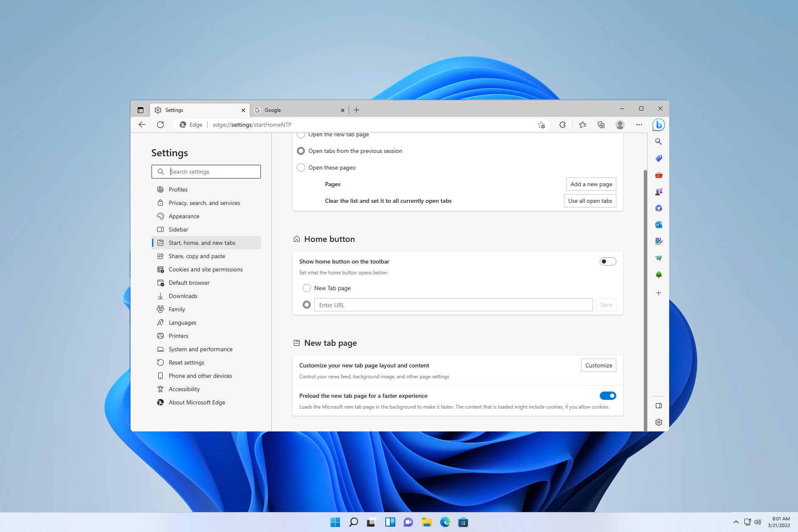The height and width of the screenshot is (532, 798).
Task: Click the Bing icon in browser toolbar
Action: 658,125
